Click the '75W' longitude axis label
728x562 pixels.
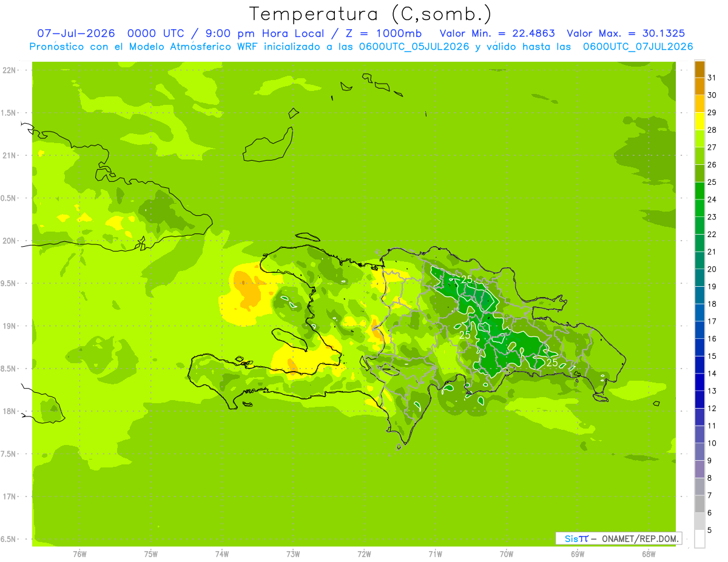(151, 554)
